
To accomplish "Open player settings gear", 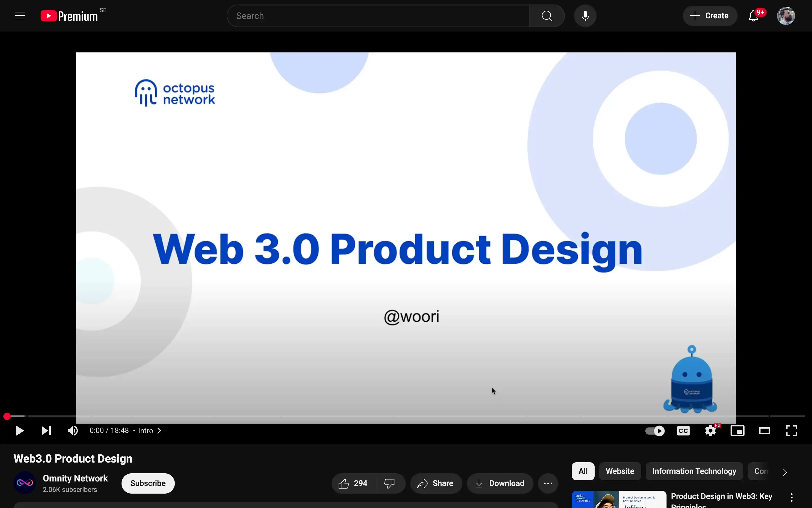I will point(710,431).
